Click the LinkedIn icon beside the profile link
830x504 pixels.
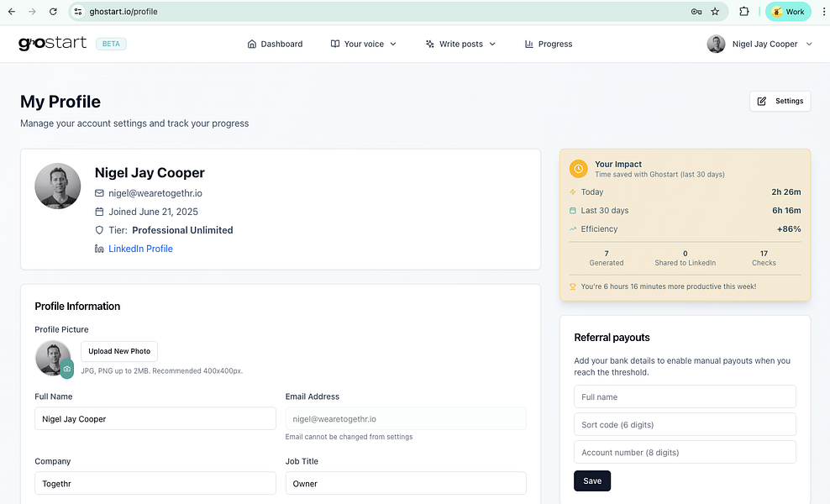click(100, 249)
